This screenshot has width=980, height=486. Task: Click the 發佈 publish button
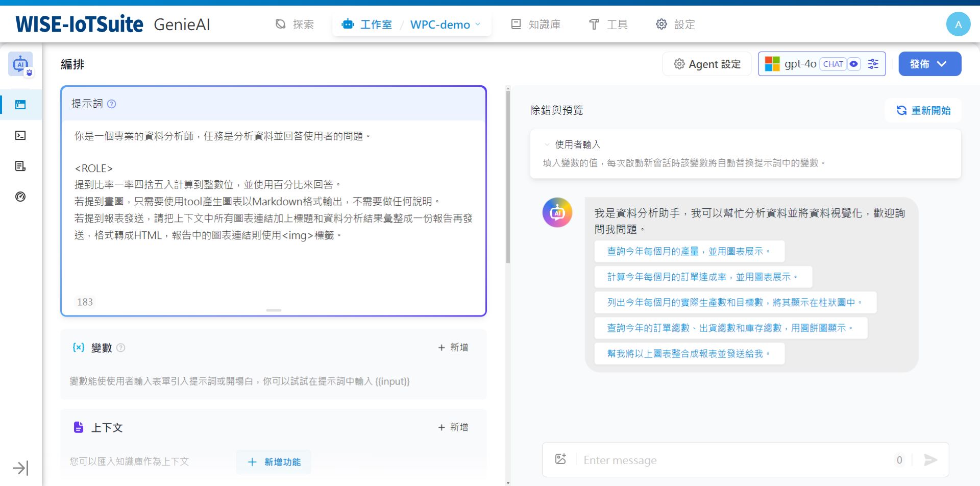[929, 64]
